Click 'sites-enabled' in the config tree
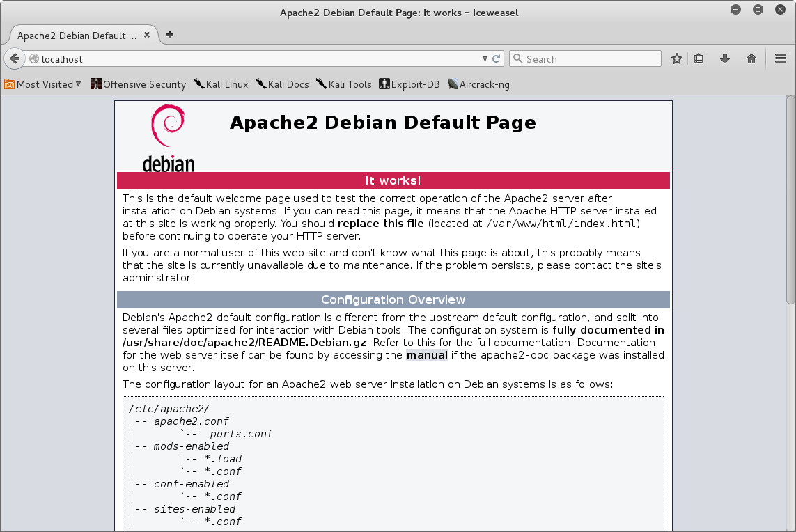This screenshot has height=532, width=796. (x=194, y=508)
